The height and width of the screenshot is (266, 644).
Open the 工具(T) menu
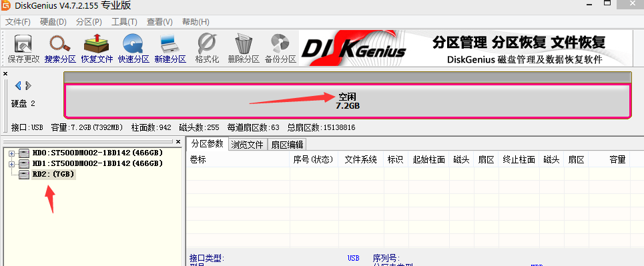tap(124, 22)
